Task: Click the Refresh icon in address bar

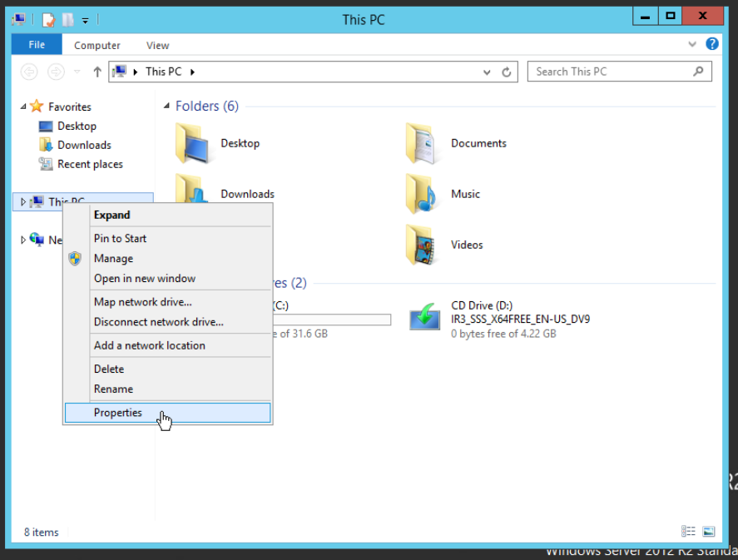Action: pyautogui.click(x=506, y=72)
